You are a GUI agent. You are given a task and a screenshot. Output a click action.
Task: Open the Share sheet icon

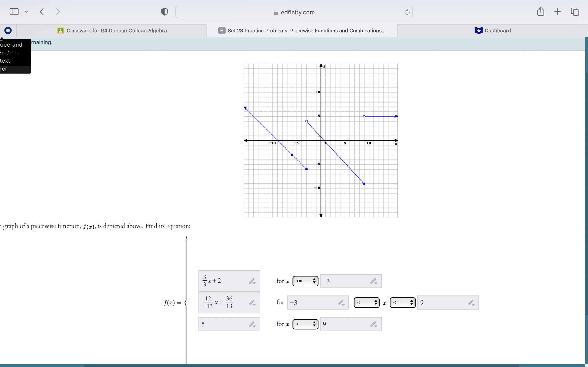(x=540, y=11)
